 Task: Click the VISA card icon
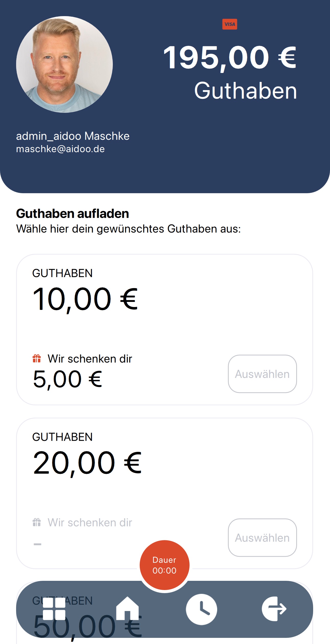(x=229, y=24)
